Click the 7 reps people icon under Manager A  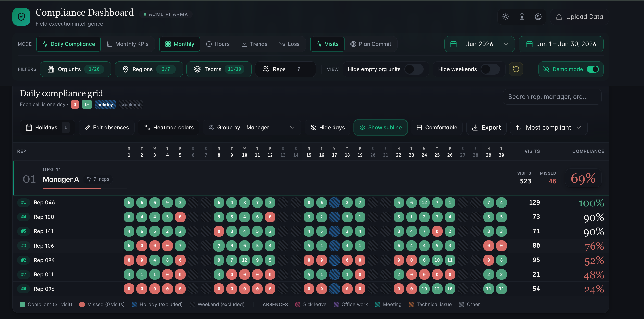pos(89,179)
